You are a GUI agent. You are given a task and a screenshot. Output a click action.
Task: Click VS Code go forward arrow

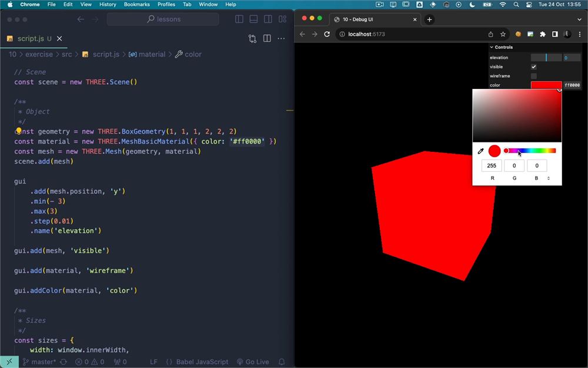pyautogui.click(x=95, y=19)
